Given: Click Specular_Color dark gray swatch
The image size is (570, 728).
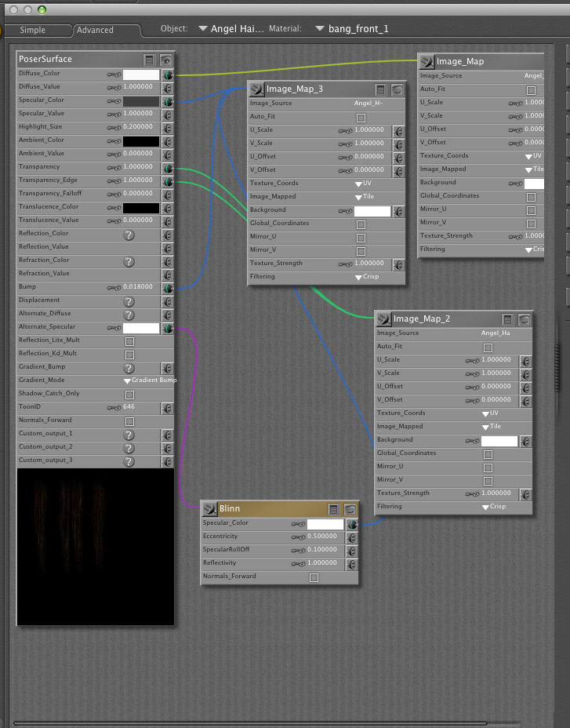Looking at the screenshot, I should (141, 102).
